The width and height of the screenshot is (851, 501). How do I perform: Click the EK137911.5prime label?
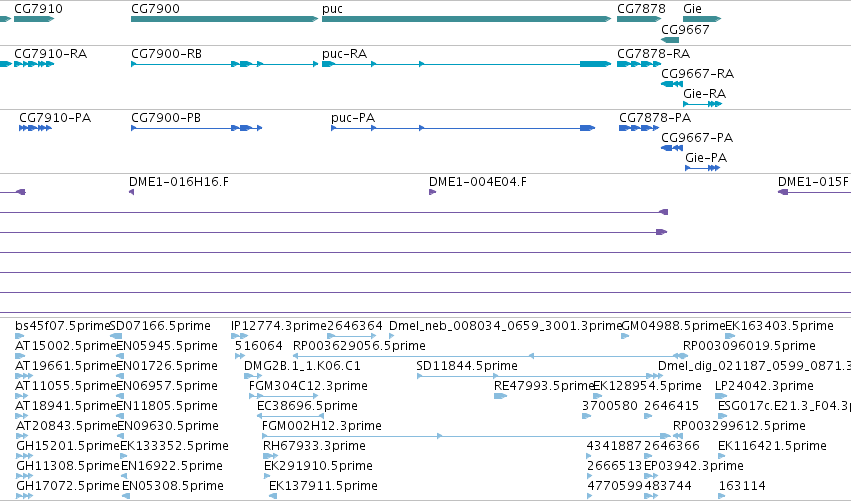tap(323, 486)
